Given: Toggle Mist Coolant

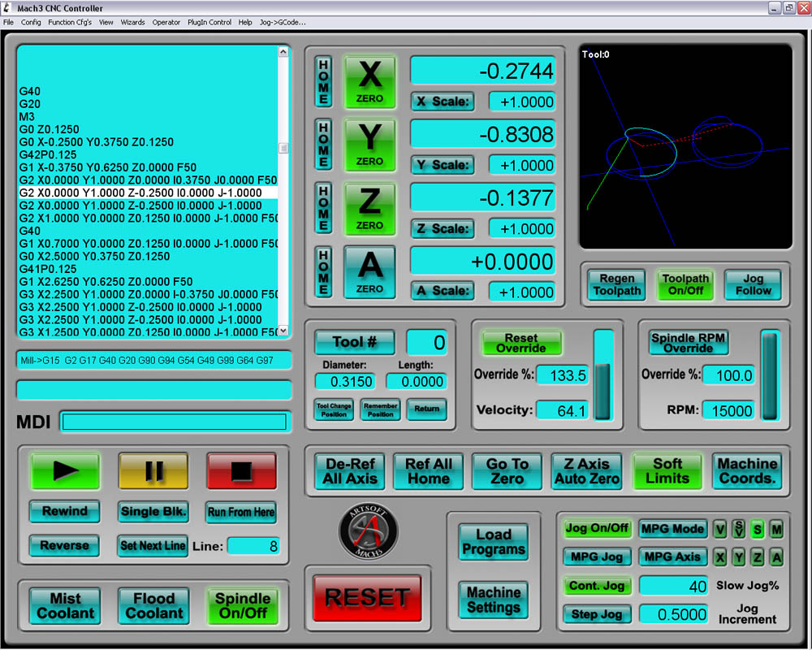Looking at the screenshot, I should click(65, 606).
